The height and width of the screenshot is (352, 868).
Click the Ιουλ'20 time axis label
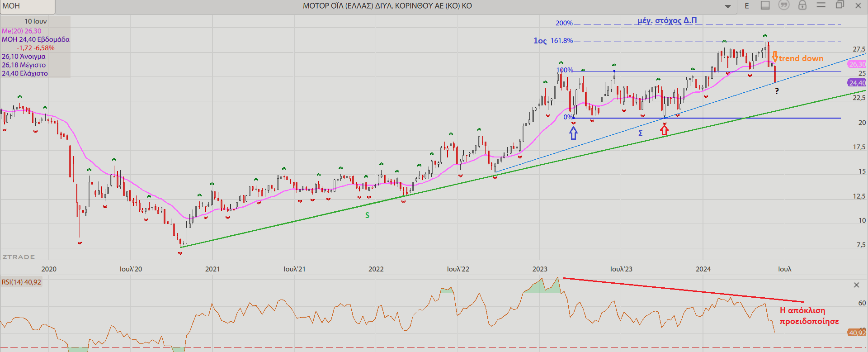131,269
